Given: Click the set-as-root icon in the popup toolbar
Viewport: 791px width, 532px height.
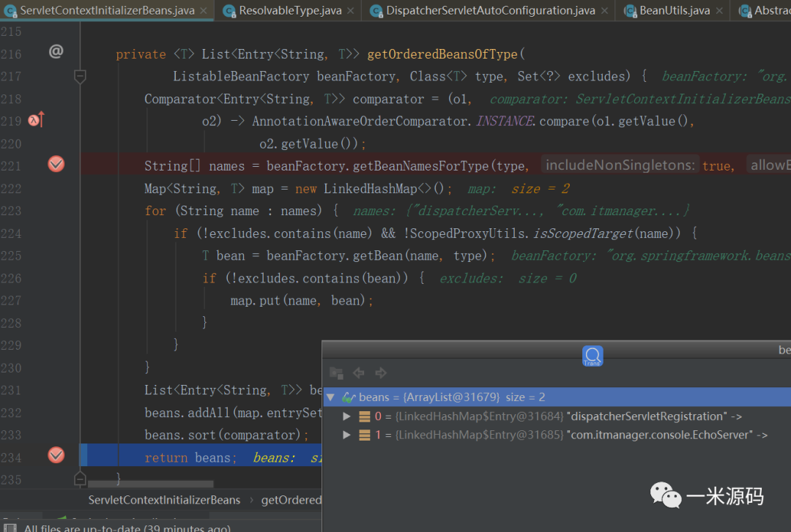Looking at the screenshot, I should (336, 373).
